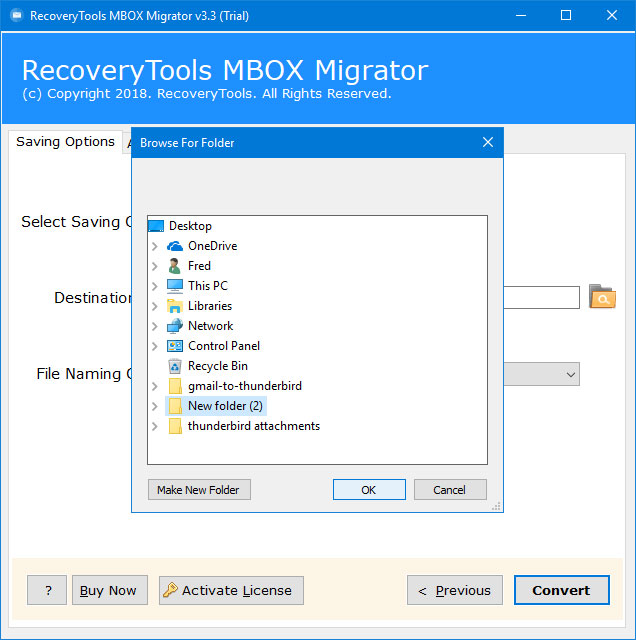Open help with the ? button
636x640 pixels.
click(x=47, y=590)
